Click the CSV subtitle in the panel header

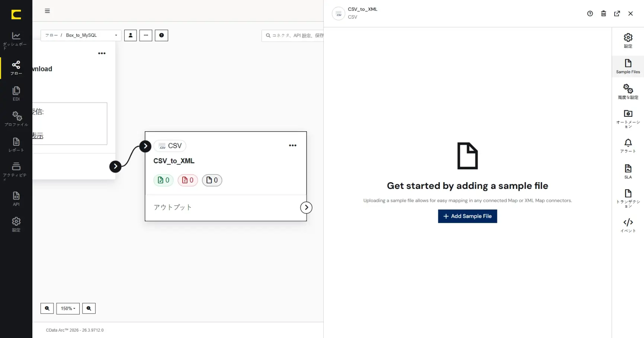tap(352, 17)
